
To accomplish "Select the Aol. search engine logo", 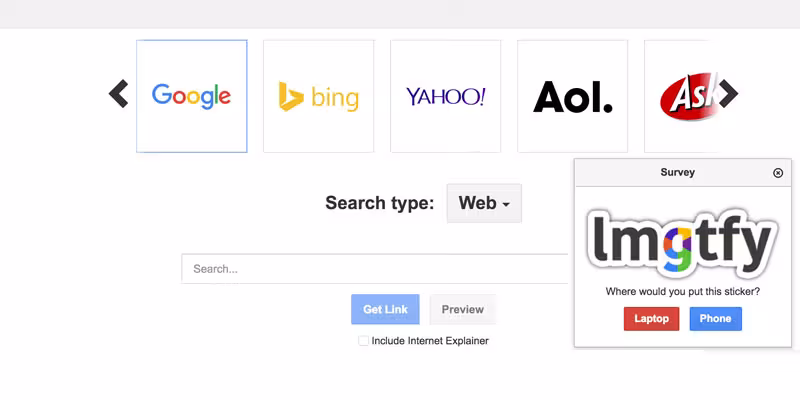I will (572, 96).
